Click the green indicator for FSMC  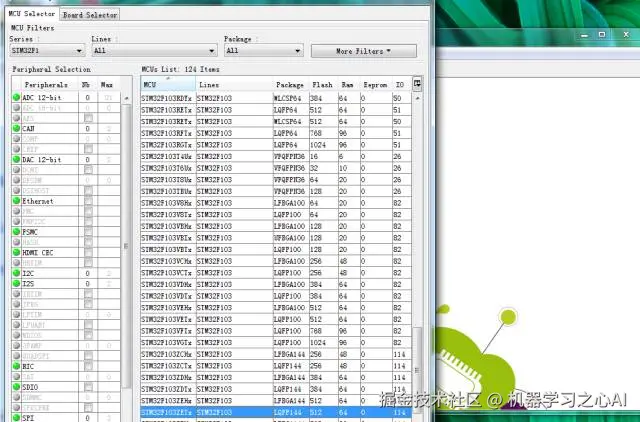click(16, 232)
